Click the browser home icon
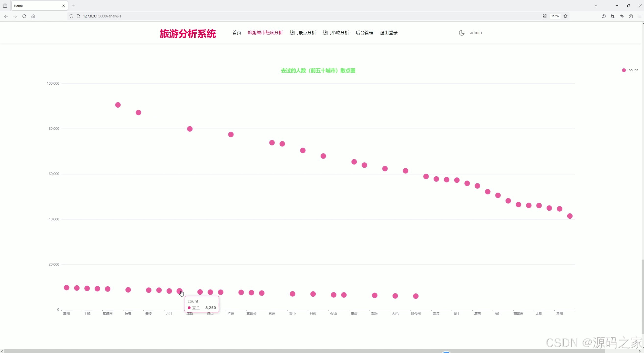 [x=33, y=16]
